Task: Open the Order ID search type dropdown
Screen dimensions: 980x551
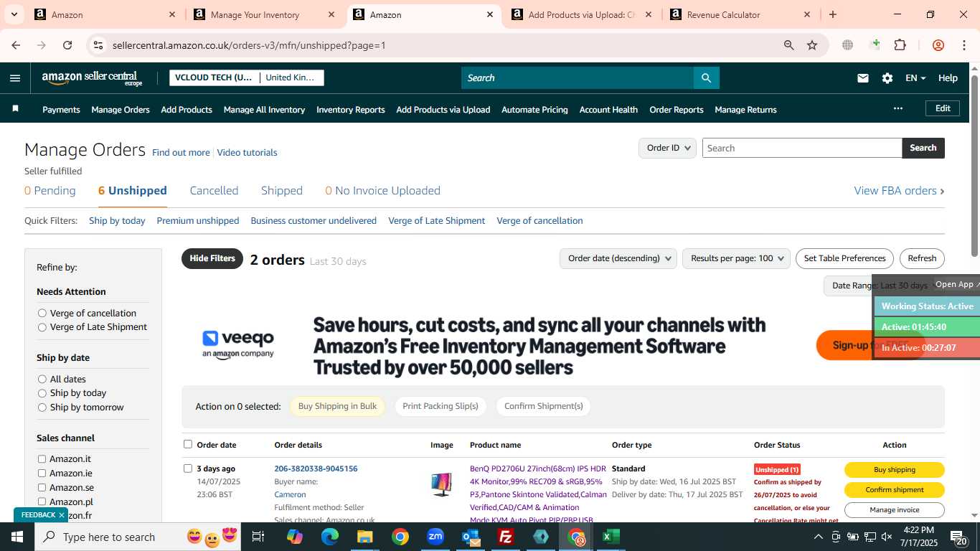Action: [x=667, y=148]
